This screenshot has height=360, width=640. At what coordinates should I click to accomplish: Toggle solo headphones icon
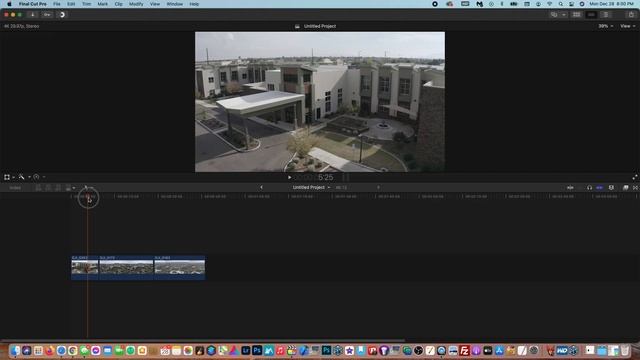[589, 188]
